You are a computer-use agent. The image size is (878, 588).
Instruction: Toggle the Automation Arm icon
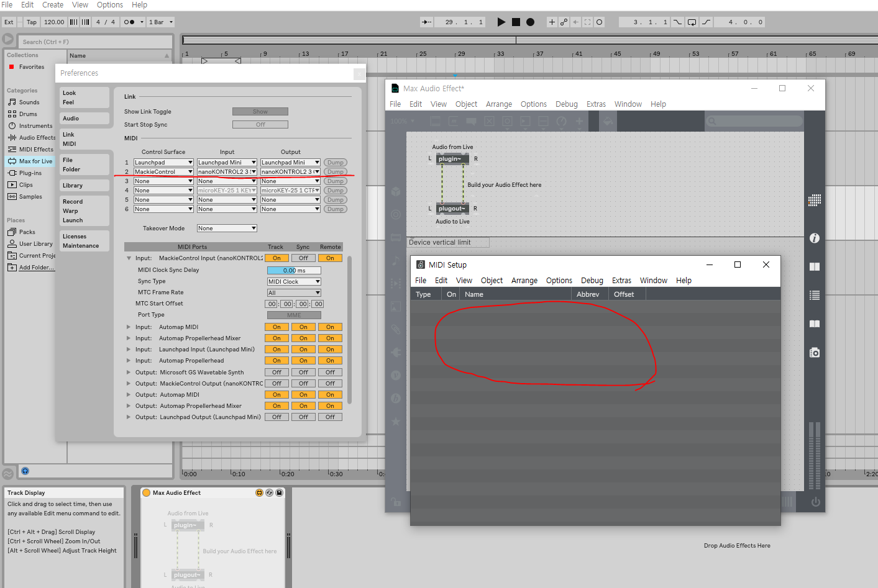[564, 22]
